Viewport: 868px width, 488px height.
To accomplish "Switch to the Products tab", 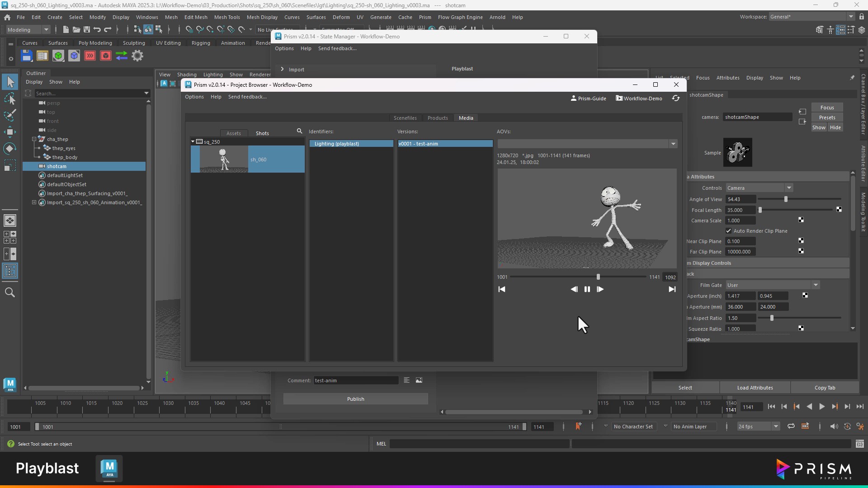I will [x=438, y=118].
